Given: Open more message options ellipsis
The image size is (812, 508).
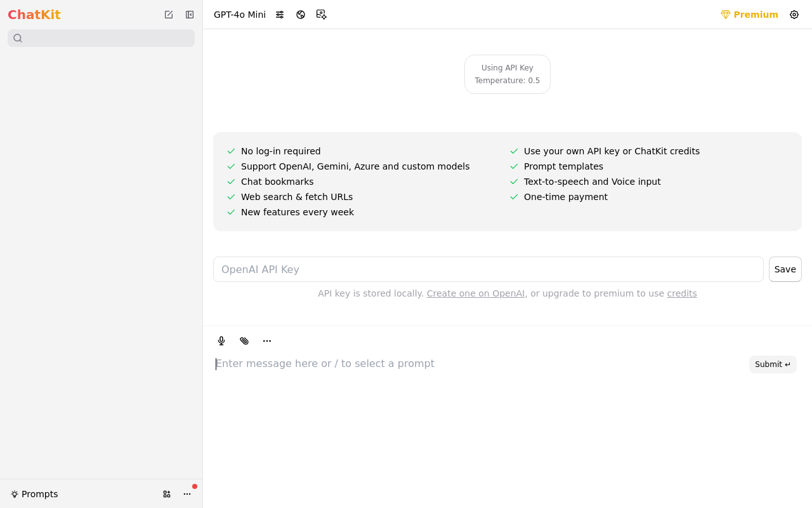Looking at the screenshot, I should tap(267, 341).
